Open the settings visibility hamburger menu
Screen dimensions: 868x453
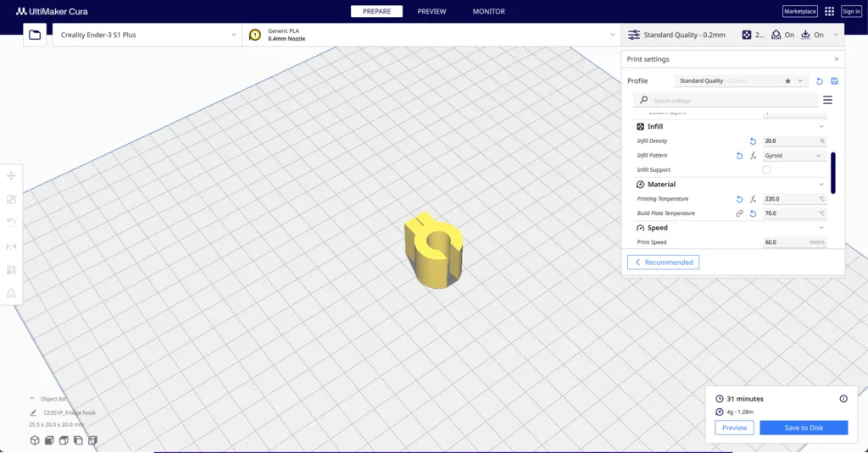pyautogui.click(x=827, y=100)
